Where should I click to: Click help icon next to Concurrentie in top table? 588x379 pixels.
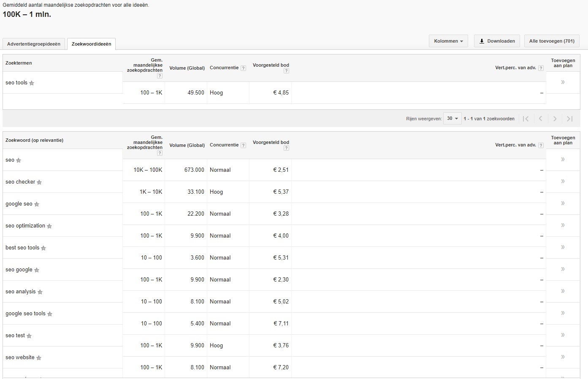[x=243, y=68]
